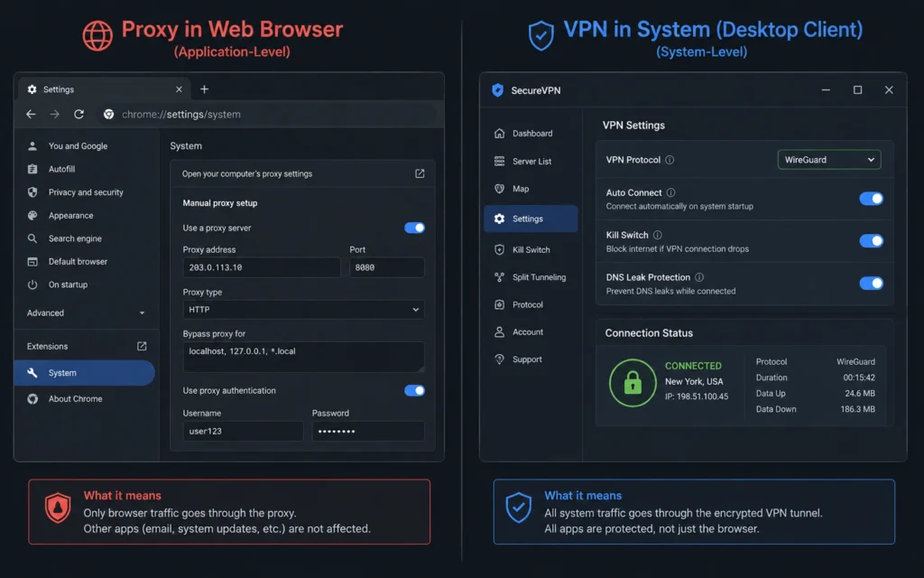Click the info icon beside Kill Switch setting
Viewport: 924px width, 578px height.
click(657, 235)
